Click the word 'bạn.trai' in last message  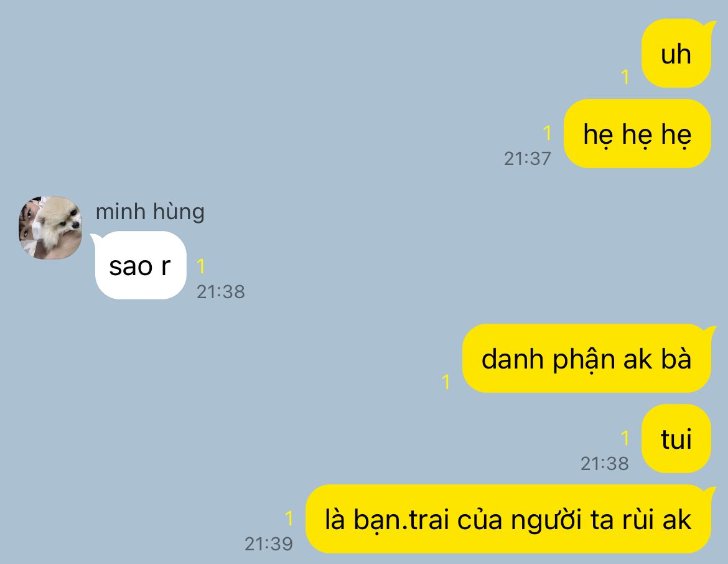coord(401,520)
